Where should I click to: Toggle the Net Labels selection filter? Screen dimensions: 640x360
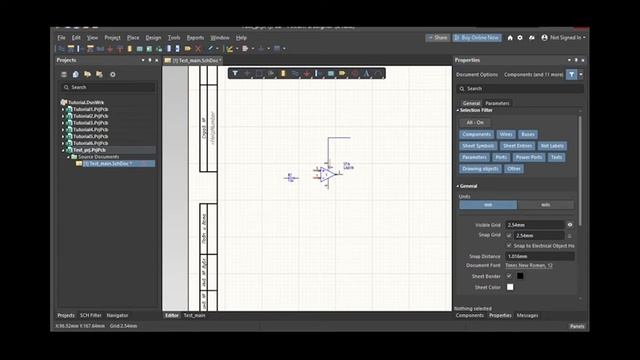point(551,146)
